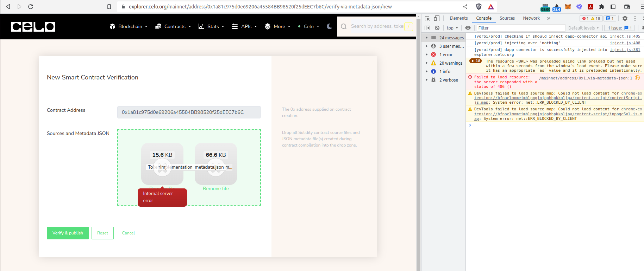Click the console Filter input
This screenshot has height=271, width=644.
(521, 28)
